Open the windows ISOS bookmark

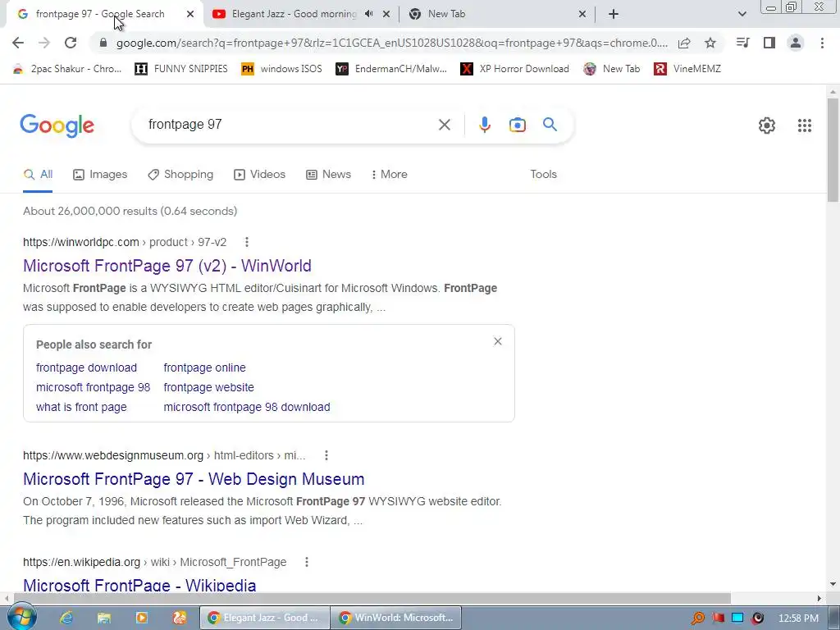(282, 69)
